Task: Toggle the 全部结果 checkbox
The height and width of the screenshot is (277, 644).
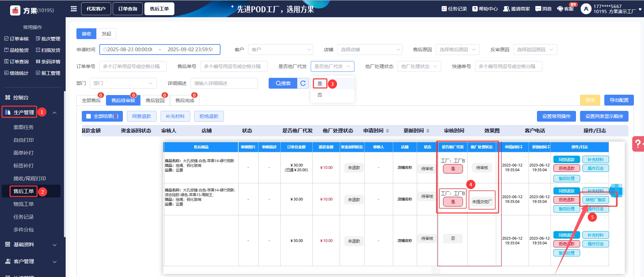Action: (89, 116)
